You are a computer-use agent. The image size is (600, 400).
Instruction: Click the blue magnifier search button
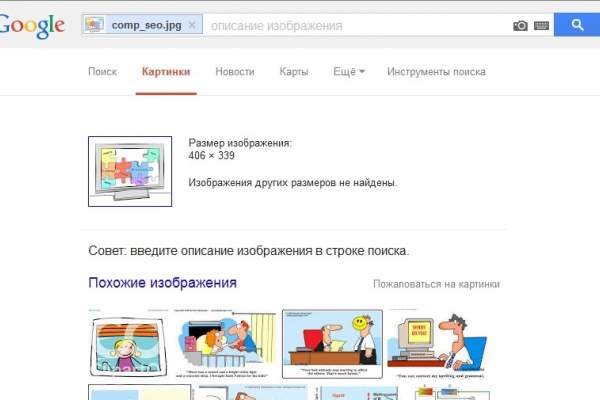pos(578,25)
